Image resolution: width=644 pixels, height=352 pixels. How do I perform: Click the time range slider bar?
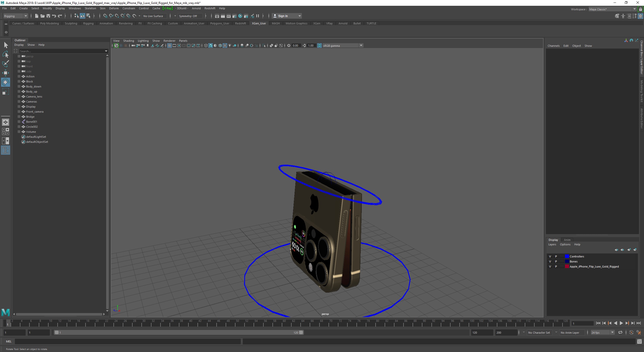click(x=179, y=332)
